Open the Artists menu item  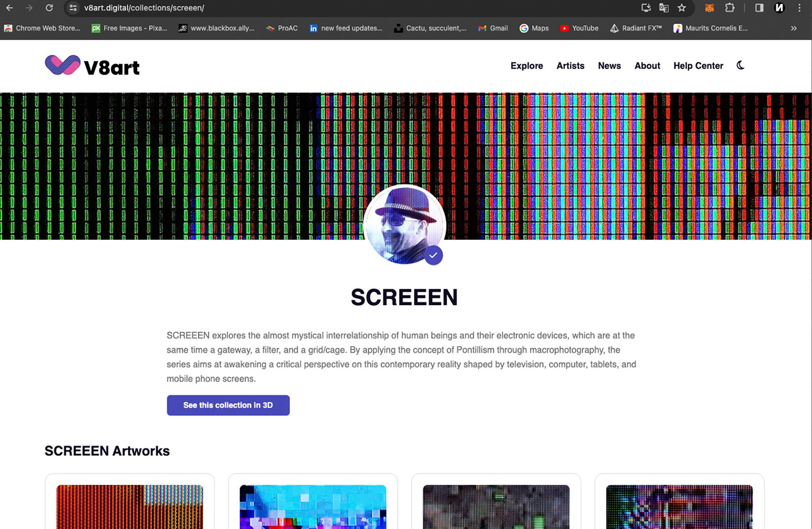point(570,65)
